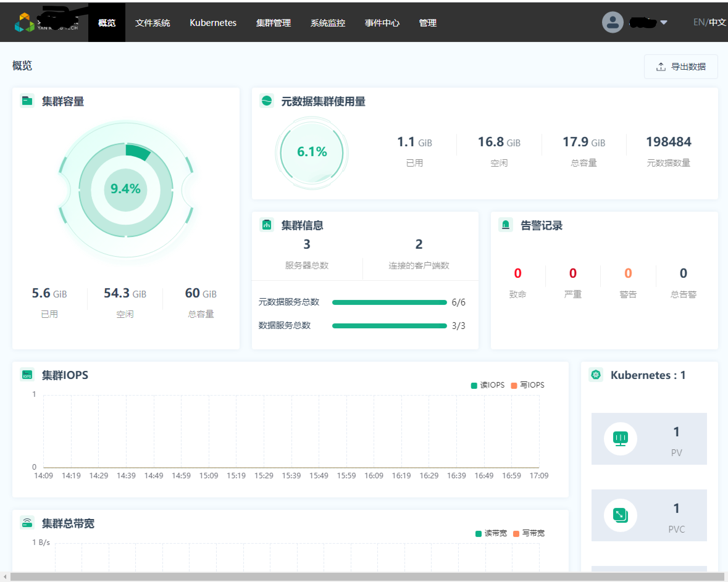Open the 集群管理 cluster management tab
This screenshot has width=728, height=582.
[x=274, y=23]
